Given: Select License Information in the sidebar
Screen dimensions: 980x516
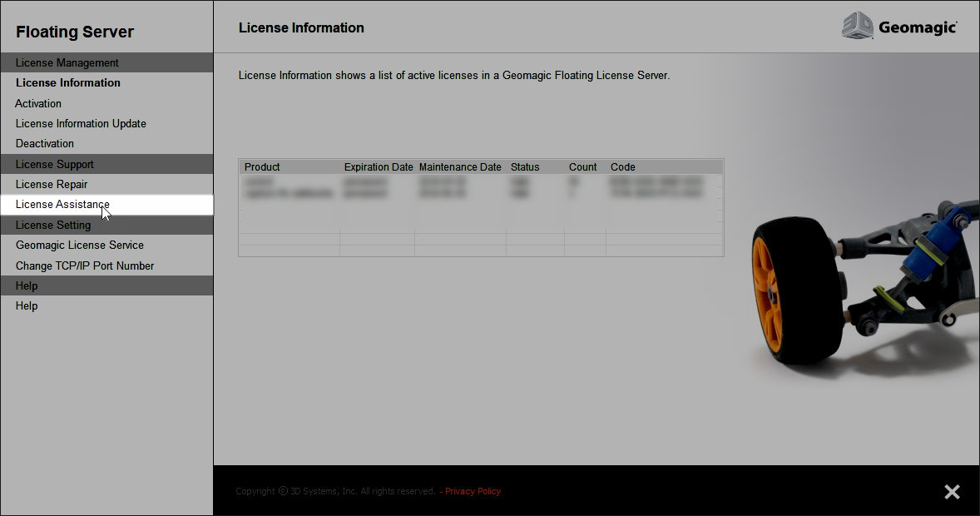Looking at the screenshot, I should (x=67, y=82).
